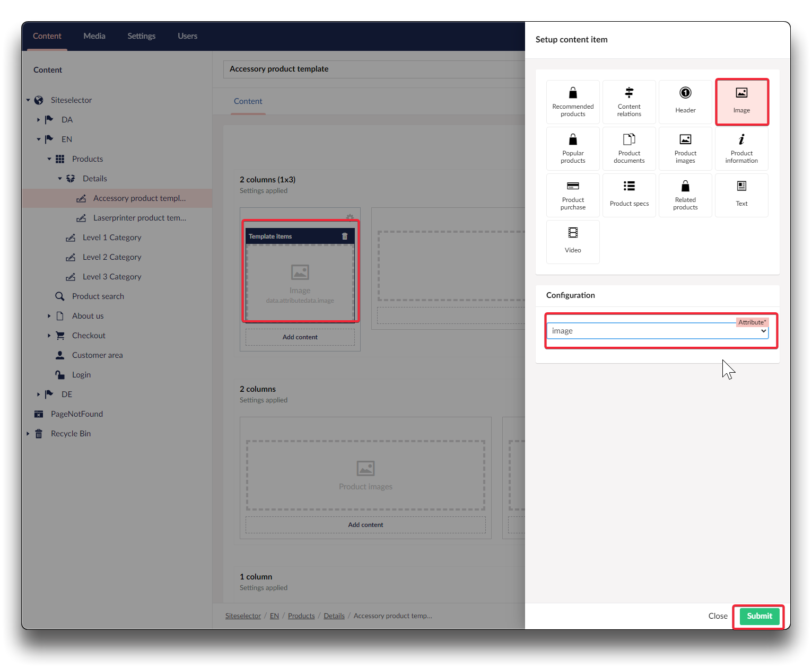812x668 pixels.
Task: Collapse the Details tree node
Action: [60, 179]
